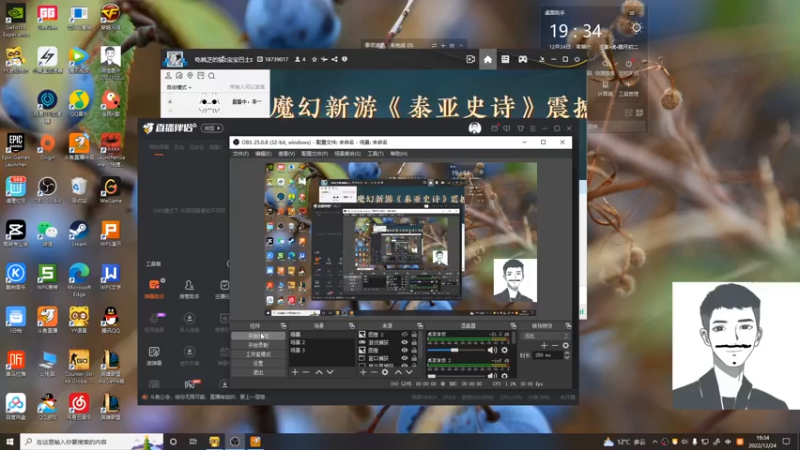Select 场景 2 in the OBS scenes list
The height and width of the screenshot is (450, 800).
click(321, 342)
